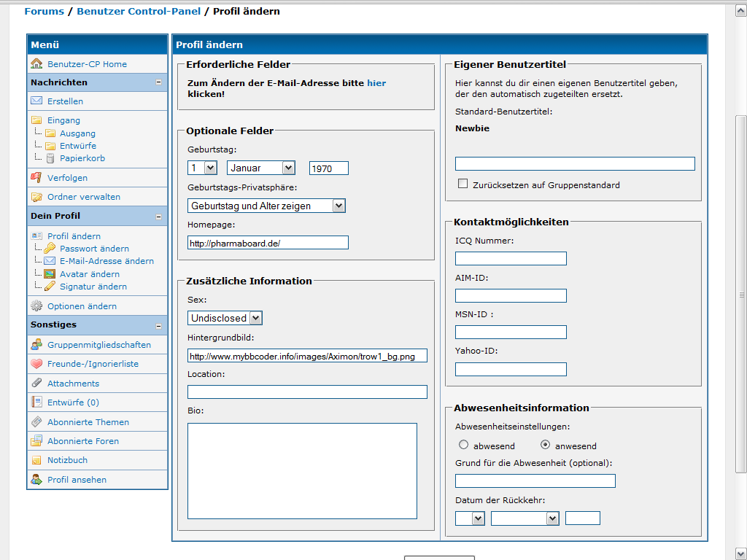Screen dimensions: 747x560
Task: Open the birthday month dropdown showing Januar
Action: tap(261, 168)
